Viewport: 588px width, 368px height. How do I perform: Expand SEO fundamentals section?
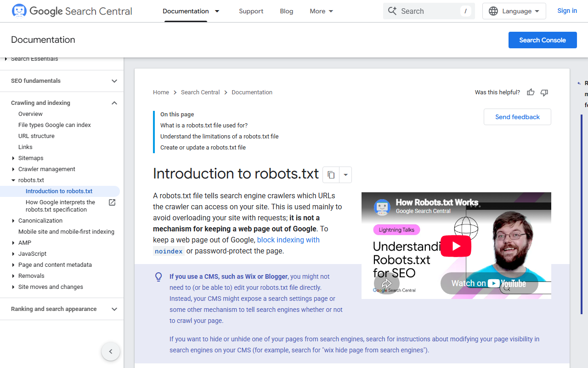(114, 81)
